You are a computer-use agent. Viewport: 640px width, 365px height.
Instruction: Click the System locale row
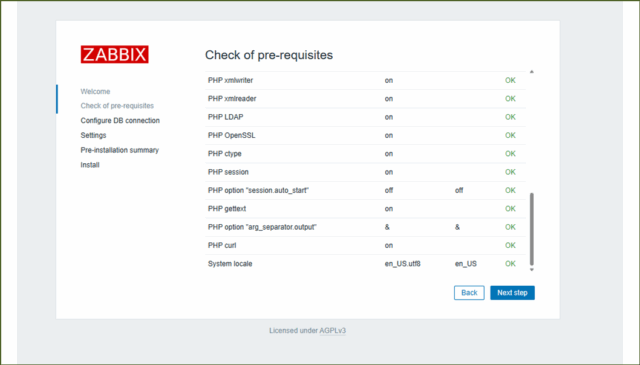365,264
